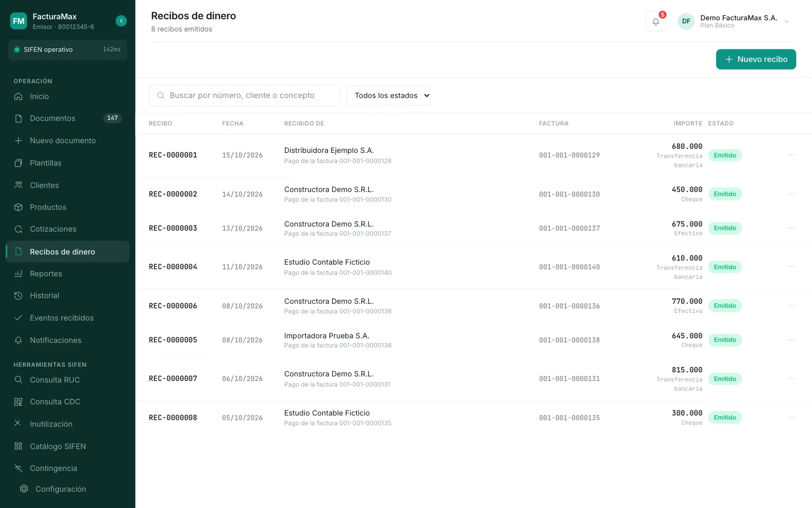This screenshot has width=812, height=508.
Task: Click the Consulta CDC QR icon
Action: [x=18, y=402]
